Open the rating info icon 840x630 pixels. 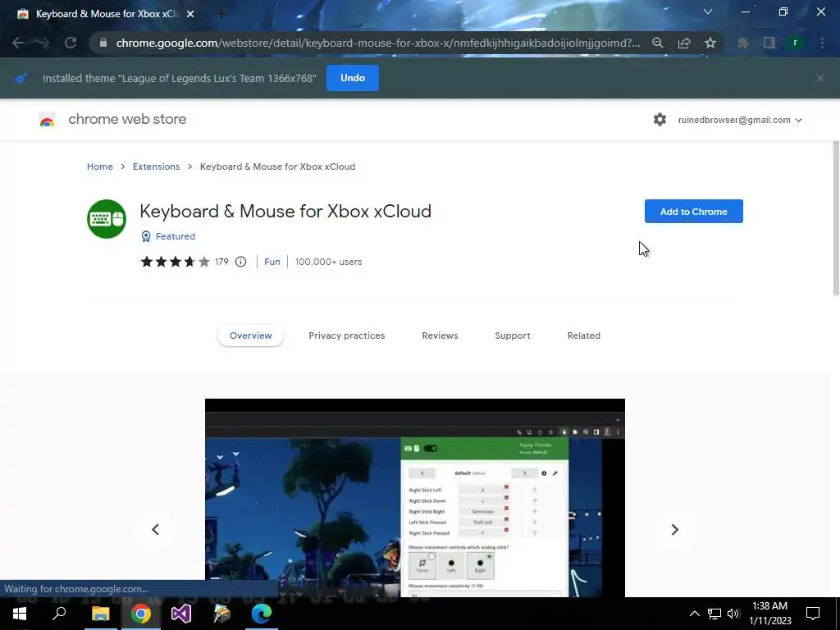click(240, 262)
